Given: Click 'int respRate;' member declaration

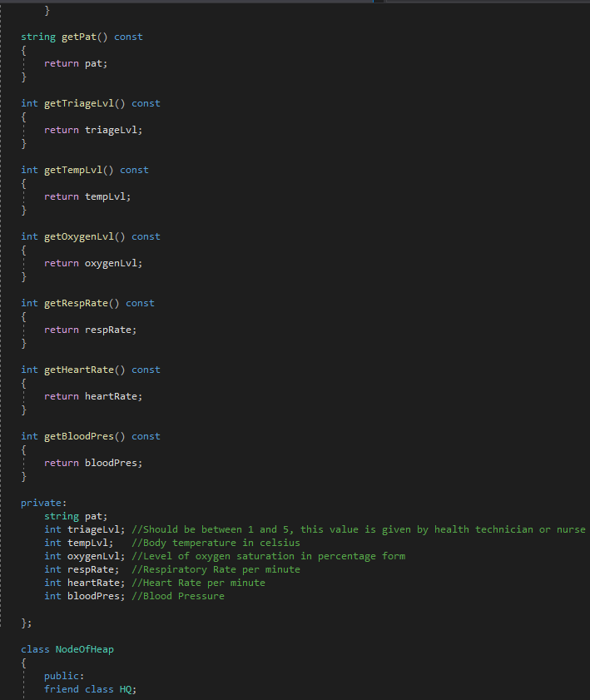Looking at the screenshot, I should (x=82, y=569).
